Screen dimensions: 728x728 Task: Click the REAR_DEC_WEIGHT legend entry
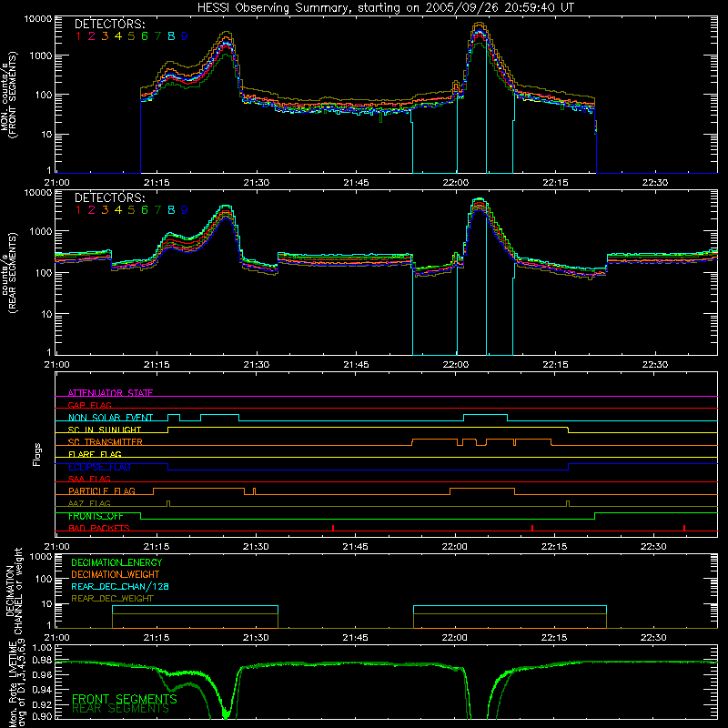pos(112,599)
